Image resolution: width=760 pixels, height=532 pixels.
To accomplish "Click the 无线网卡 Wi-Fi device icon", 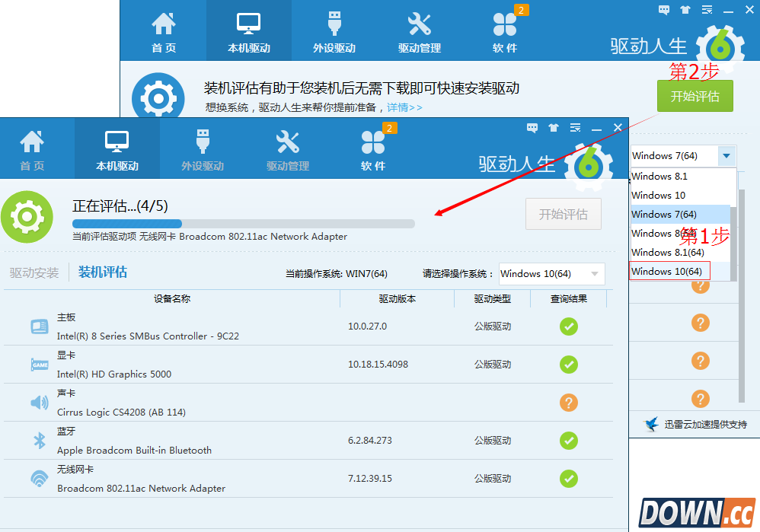I will pos(39,479).
